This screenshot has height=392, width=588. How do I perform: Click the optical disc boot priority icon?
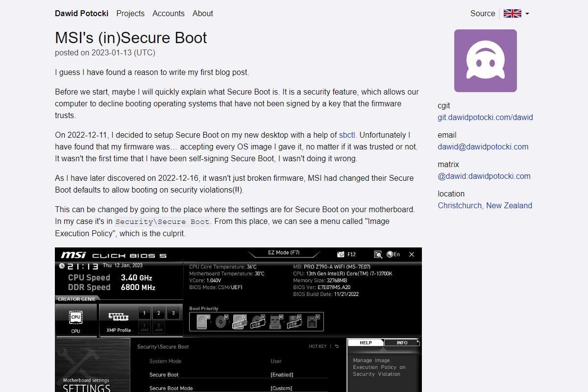220,321
